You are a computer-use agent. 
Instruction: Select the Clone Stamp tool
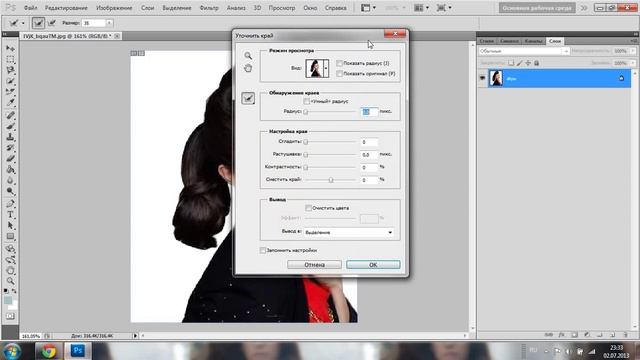tap(10, 137)
